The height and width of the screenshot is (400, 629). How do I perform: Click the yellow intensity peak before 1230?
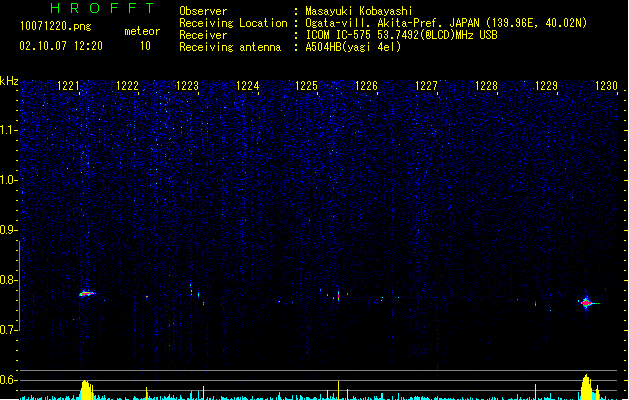(586, 387)
